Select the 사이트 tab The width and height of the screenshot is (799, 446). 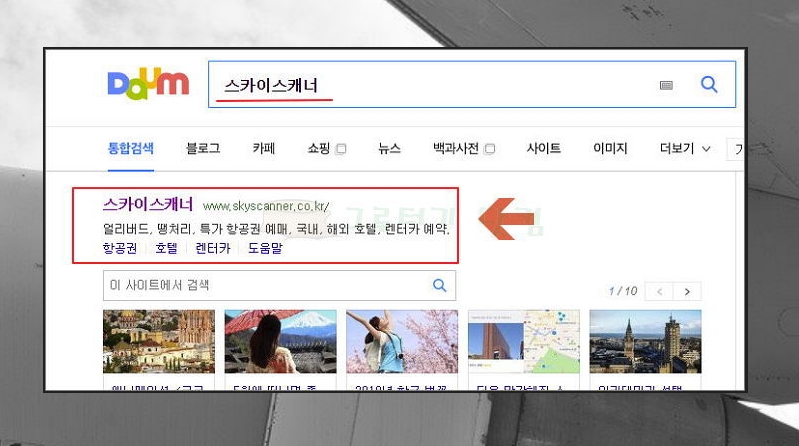(x=544, y=148)
